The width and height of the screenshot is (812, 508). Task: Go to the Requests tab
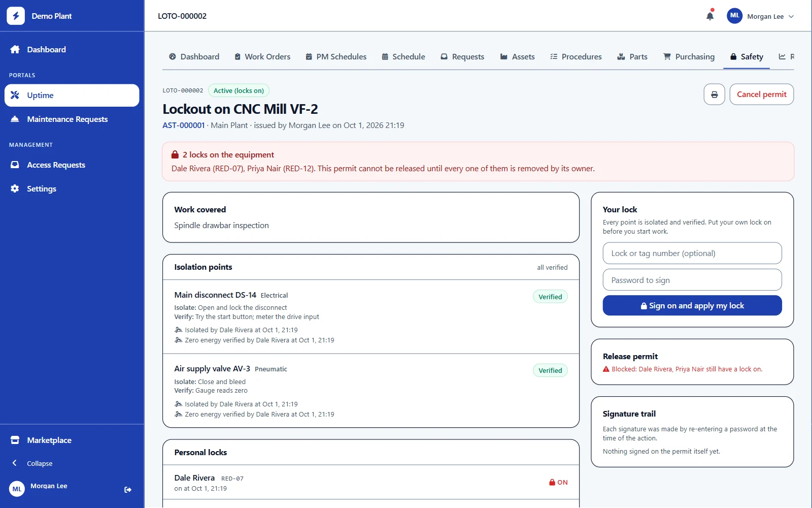coord(462,57)
